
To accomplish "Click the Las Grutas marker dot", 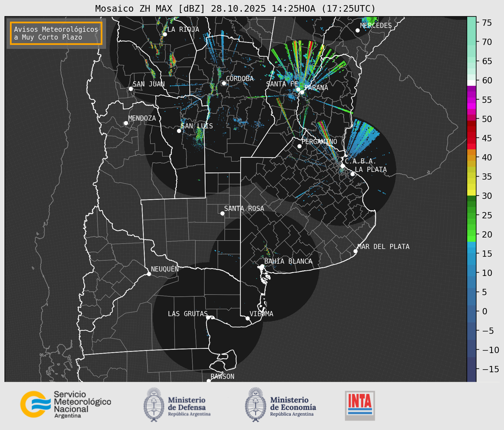I will click(x=208, y=317).
